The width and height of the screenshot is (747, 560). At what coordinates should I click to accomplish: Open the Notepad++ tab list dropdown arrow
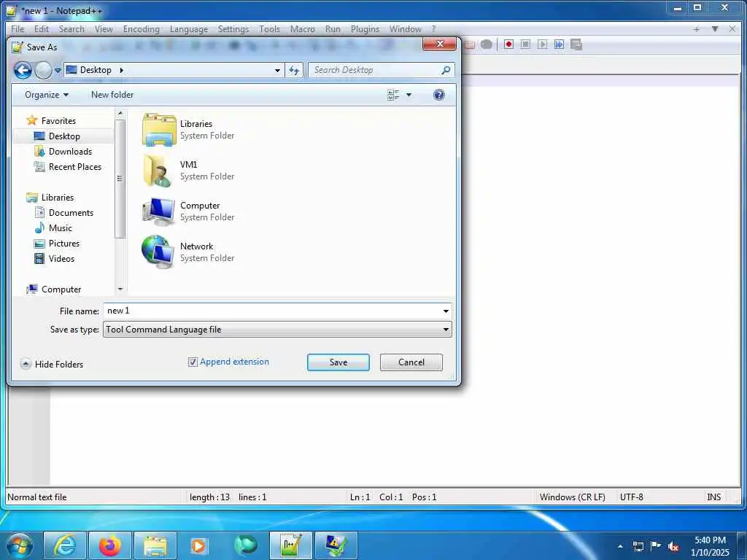(715, 29)
